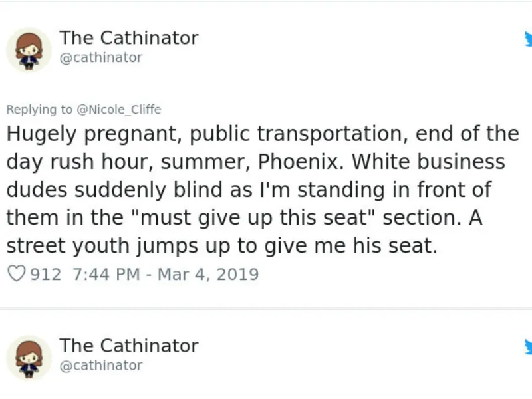Open @cathinator handle in second tweet
The width and height of the screenshot is (532, 399).
click(x=101, y=365)
